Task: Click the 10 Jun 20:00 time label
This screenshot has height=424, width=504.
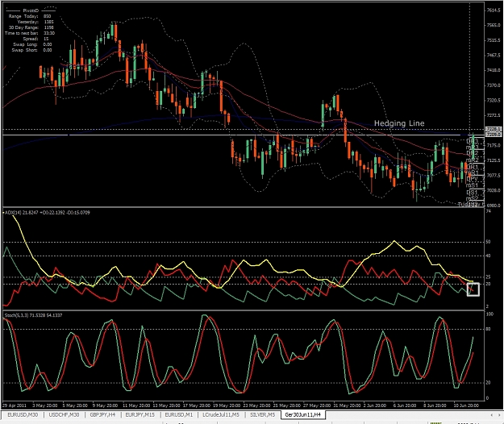Action: click(466, 405)
